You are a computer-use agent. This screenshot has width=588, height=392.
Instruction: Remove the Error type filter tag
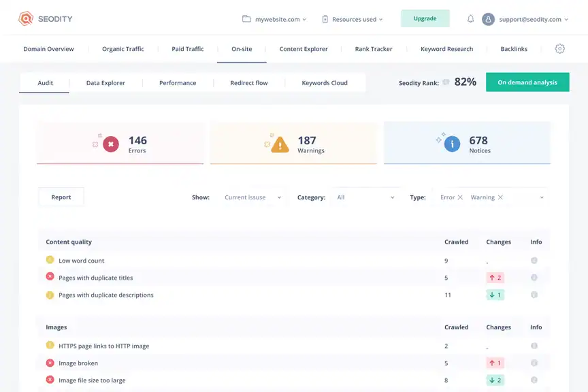pyautogui.click(x=460, y=197)
